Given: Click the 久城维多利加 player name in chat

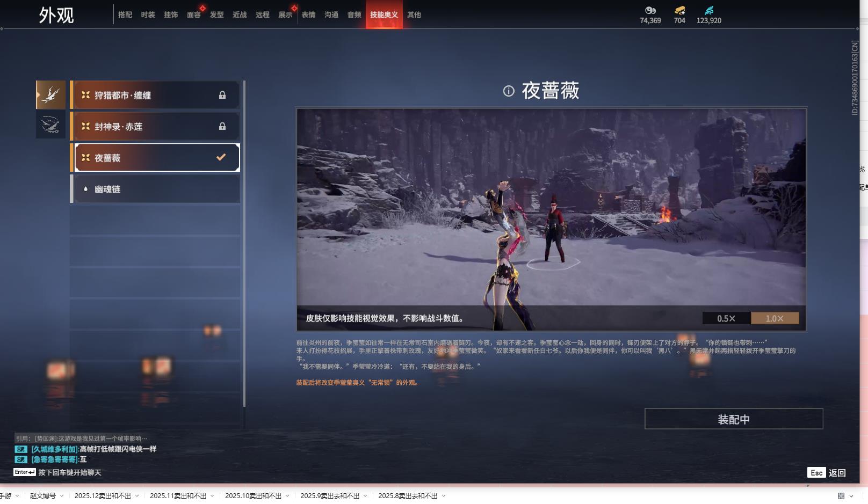Looking at the screenshot, I should point(54,449).
